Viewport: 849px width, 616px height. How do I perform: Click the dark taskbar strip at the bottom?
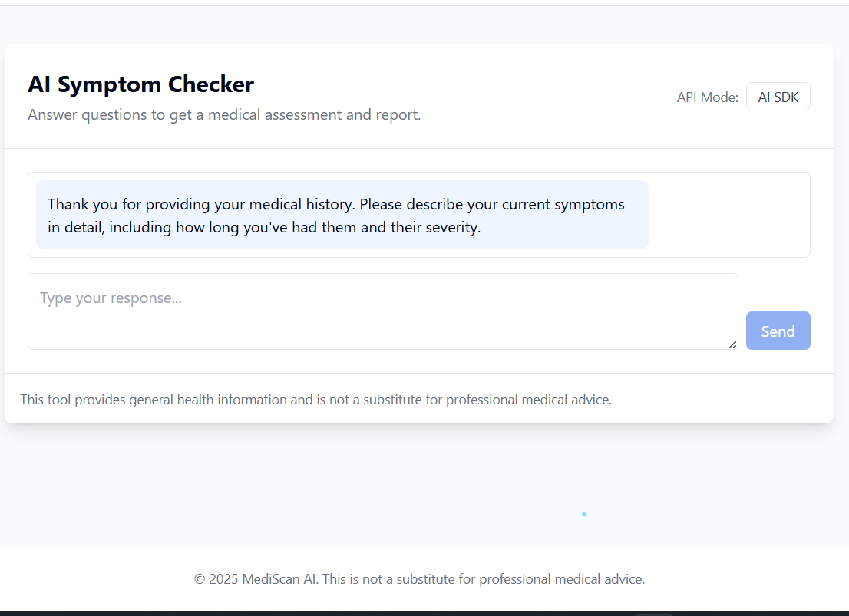(424, 613)
